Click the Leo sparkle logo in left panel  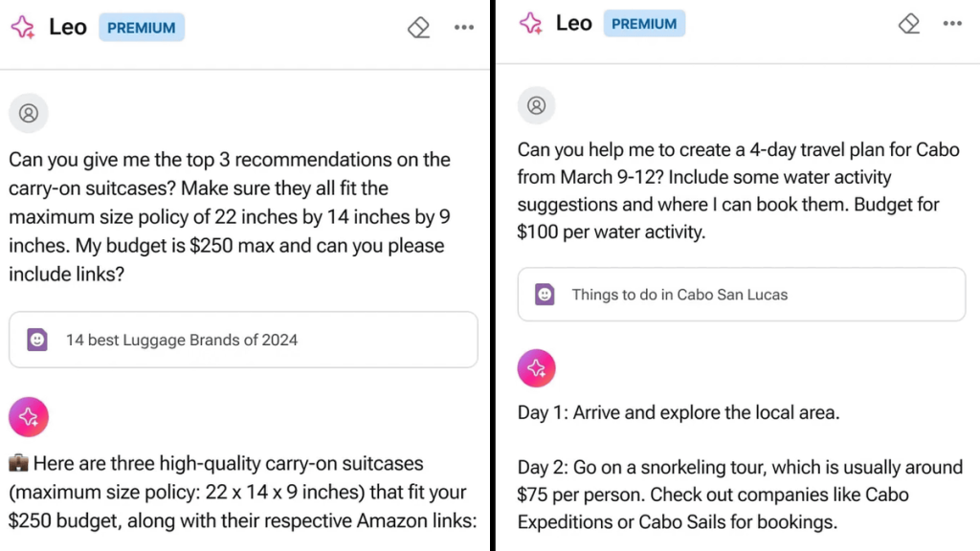(x=23, y=27)
